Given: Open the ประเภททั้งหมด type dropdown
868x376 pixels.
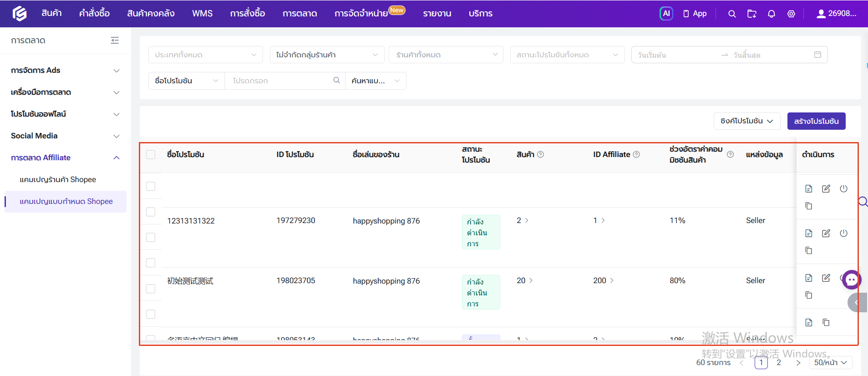Looking at the screenshot, I should [x=206, y=55].
